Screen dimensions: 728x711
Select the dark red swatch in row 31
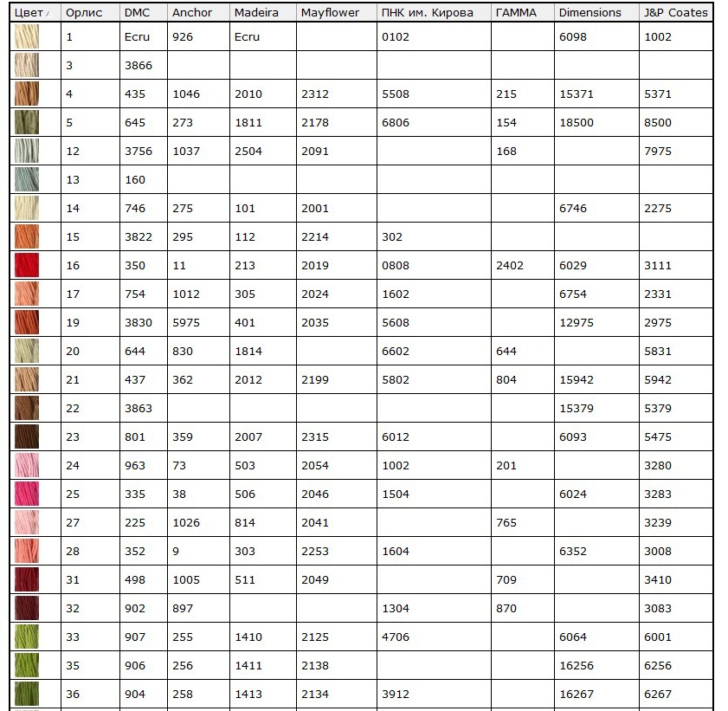(x=27, y=579)
